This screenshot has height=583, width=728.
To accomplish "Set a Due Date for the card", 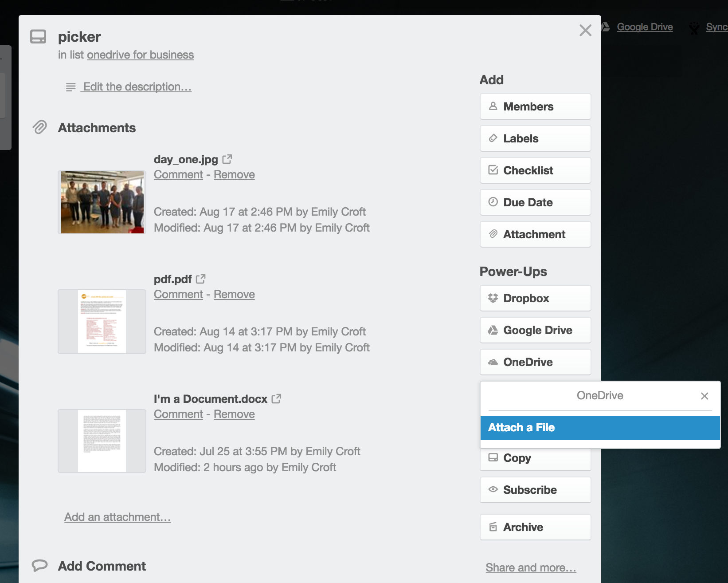I will click(x=535, y=202).
